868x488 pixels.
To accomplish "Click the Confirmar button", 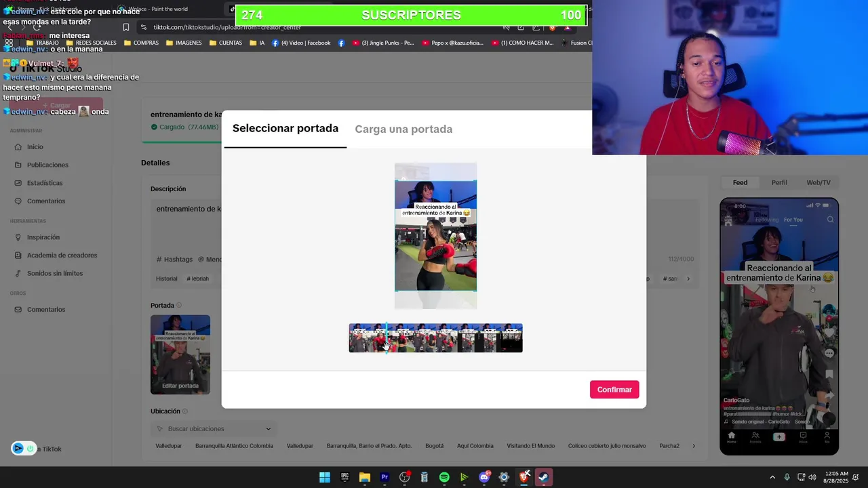I will tap(614, 390).
